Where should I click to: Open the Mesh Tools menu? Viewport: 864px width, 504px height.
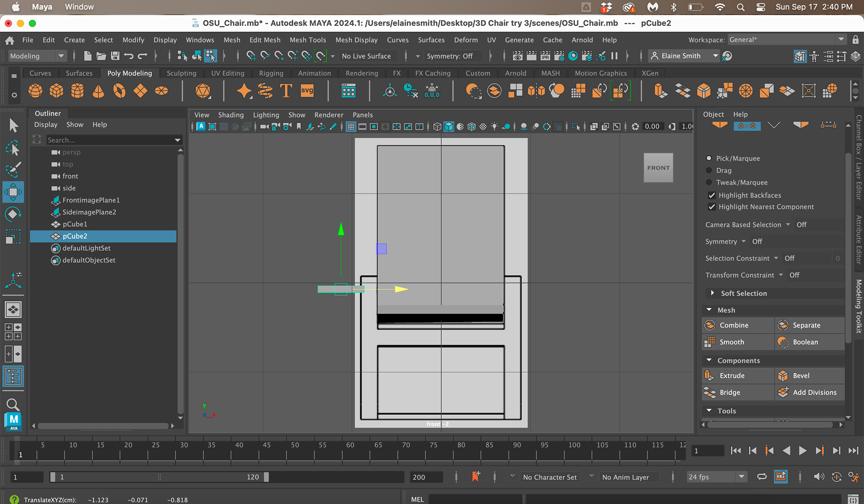click(x=308, y=40)
